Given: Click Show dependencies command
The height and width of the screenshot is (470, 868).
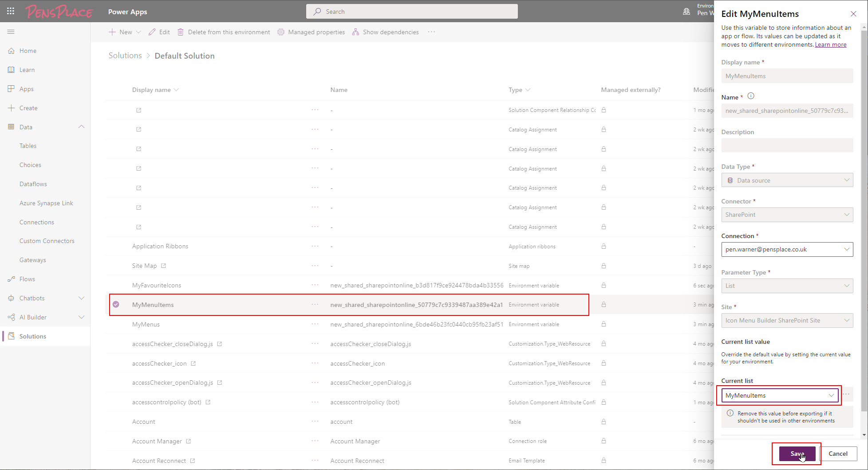Looking at the screenshot, I should [x=386, y=32].
